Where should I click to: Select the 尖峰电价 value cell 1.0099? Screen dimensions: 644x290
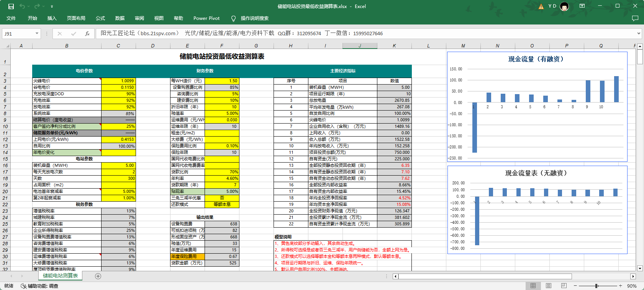(x=118, y=81)
